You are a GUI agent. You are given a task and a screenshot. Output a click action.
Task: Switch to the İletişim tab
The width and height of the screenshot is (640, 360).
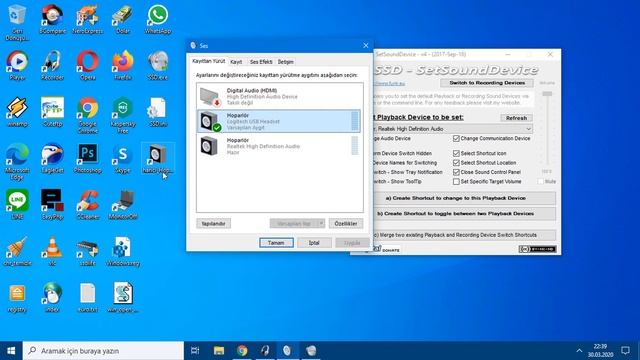(285, 62)
